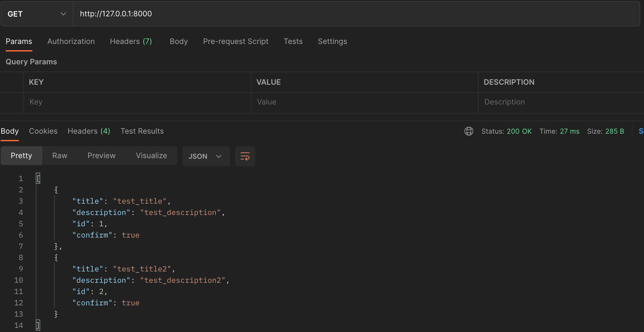Click the "id" key on line 11
Viewport: 644px width, 332px height.
(x=81, y=292)
